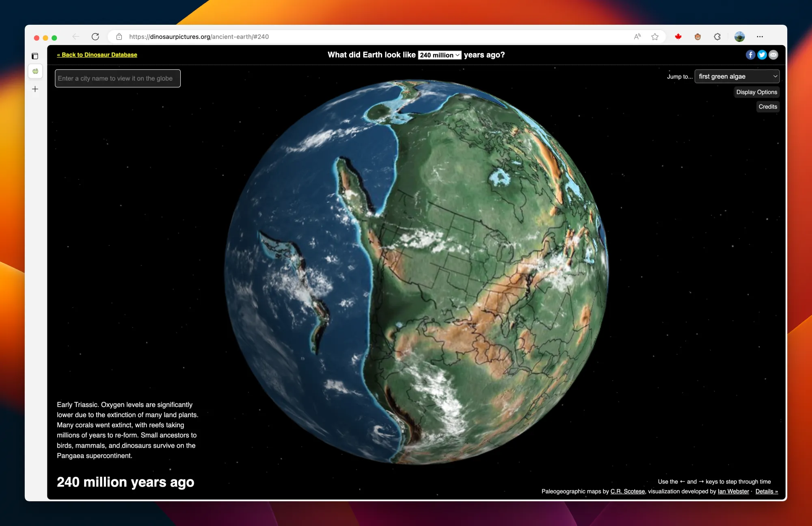The height and width of the screenshot is (526, 812).
Task: Open the C.R. Scotese link
Action: point(627,491)
